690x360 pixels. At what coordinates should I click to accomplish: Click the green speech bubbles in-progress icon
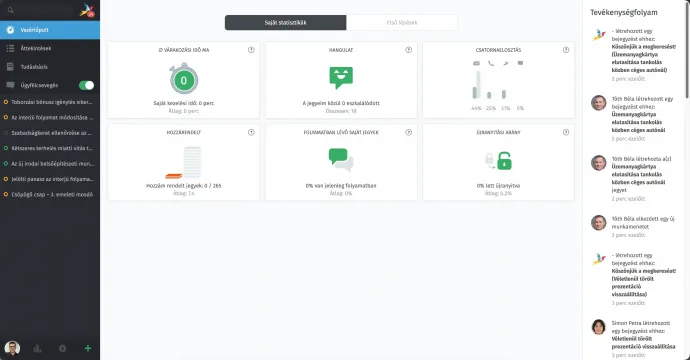pyautogui.click(x=341, y=160)
